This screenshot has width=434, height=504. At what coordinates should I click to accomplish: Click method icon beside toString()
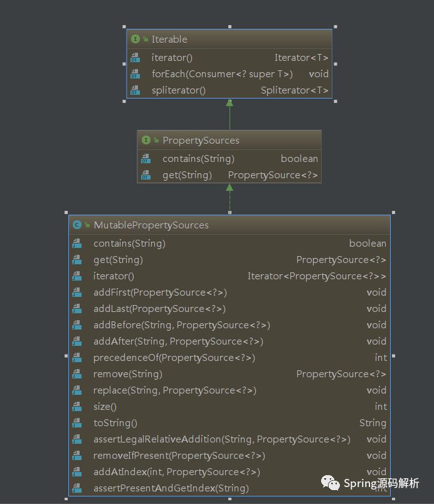(x=77, y=422)
